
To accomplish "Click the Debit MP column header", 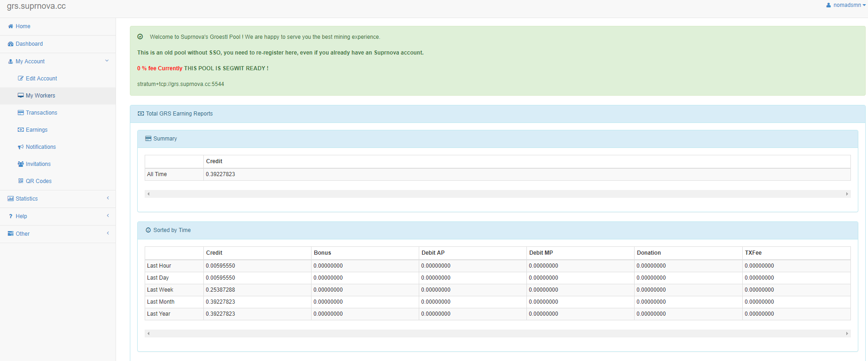I will point(541,253).
